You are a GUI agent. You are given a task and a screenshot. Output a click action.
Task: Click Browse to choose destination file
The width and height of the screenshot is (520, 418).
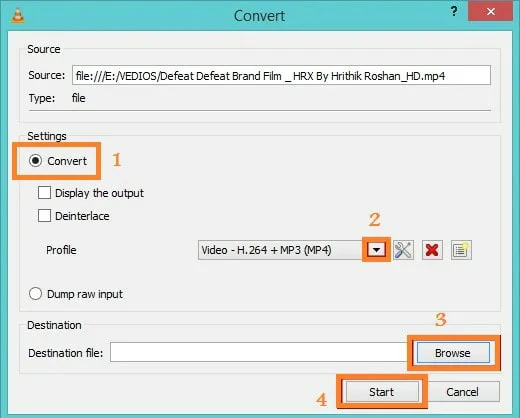coord(453,353)
